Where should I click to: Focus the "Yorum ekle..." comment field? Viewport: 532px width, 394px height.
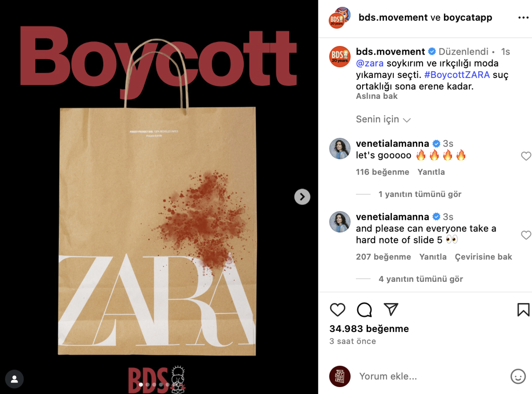[x=431, y=376]
